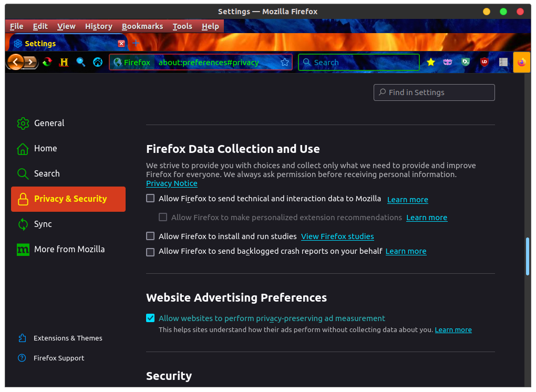Click the Find in Settings field
Image resolution: width=536 pixels, height=392 pixels.
point(434,92)
